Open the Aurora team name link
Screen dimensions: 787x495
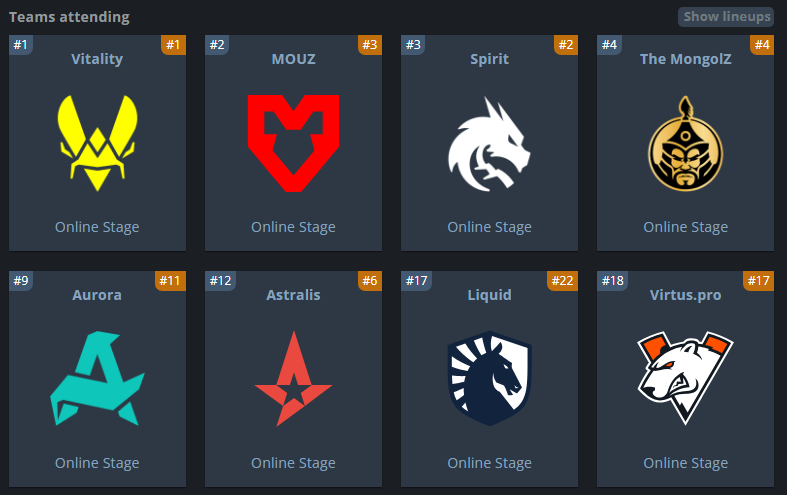[97, 295]
